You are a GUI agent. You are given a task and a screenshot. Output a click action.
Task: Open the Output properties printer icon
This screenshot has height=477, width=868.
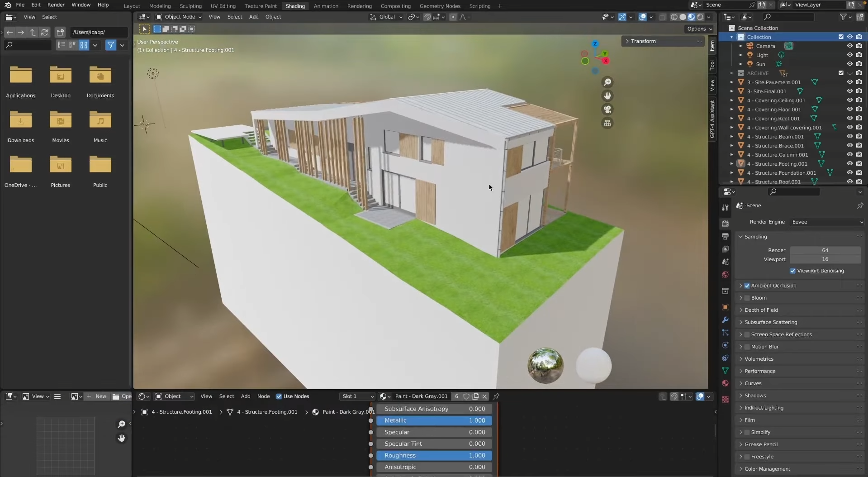point(725,236)
